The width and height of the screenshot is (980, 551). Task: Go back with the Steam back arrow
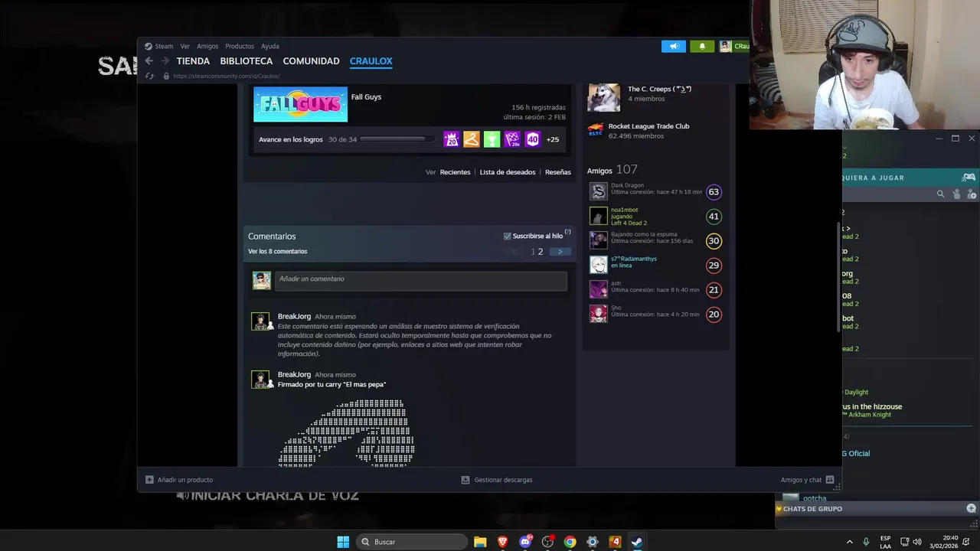pos(149,61)
